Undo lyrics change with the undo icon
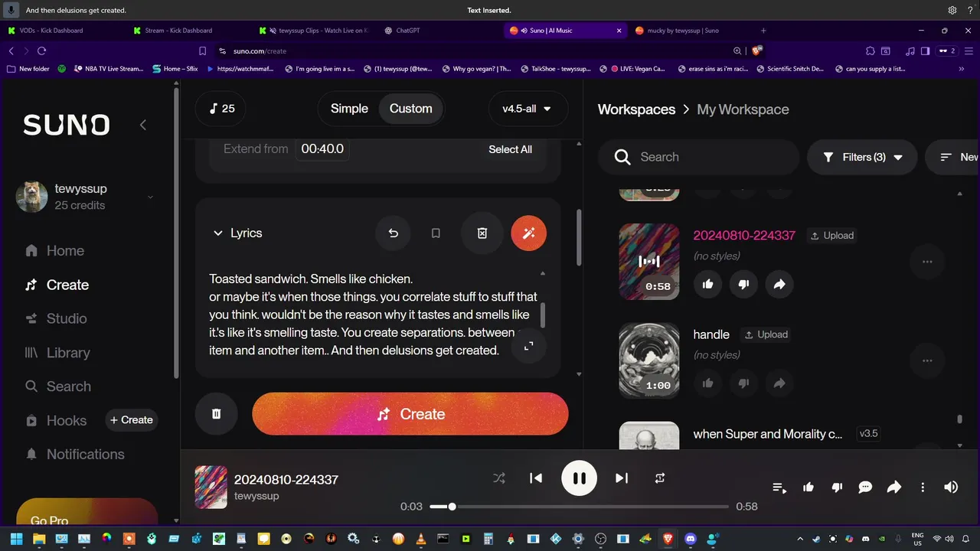This screenshot has width=980, height=551. pyautogui.click(x=393, y=233)
